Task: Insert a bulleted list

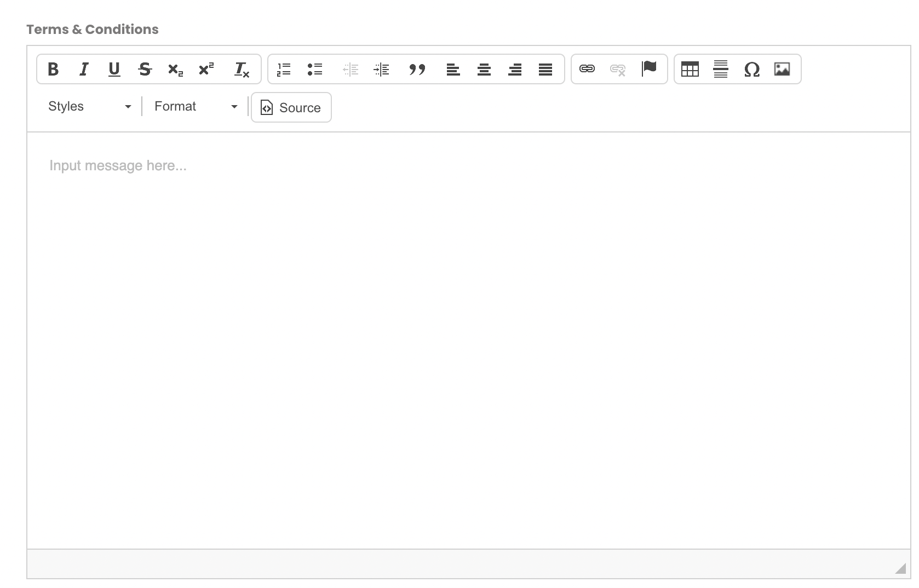Action: [x=315, y=69]
